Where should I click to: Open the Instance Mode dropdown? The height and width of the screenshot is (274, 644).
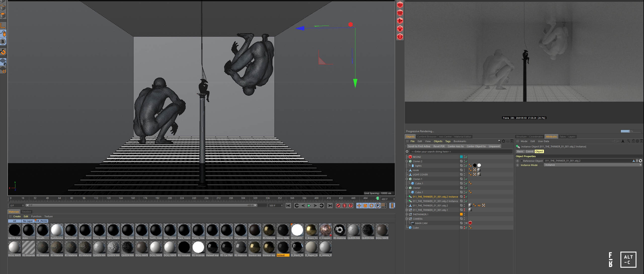[593, 165]
